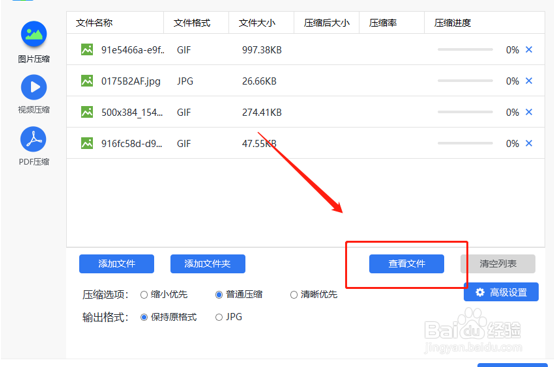Remove 0175B2AF.jpg with its X
Viewport: 554px width, 367px height.
[529, 81]
